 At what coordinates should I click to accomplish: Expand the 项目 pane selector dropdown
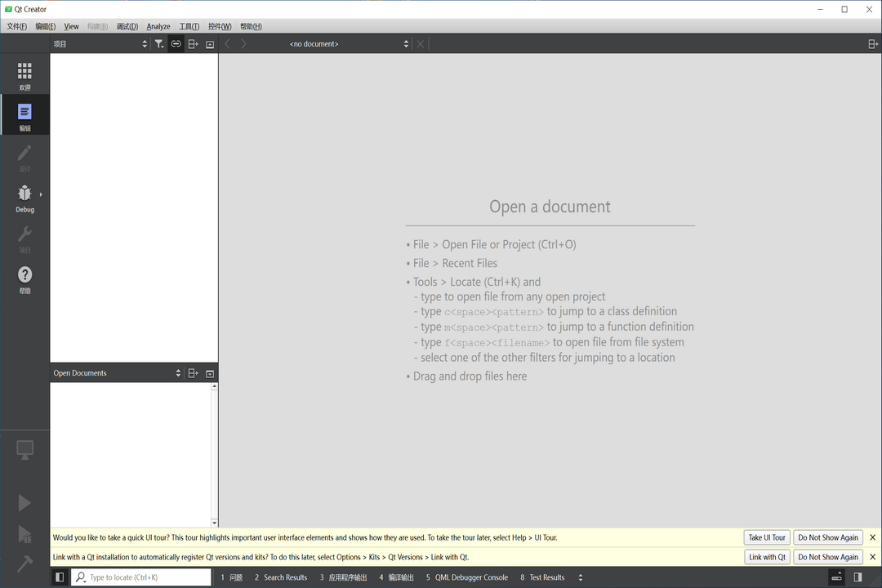click(x=144, y=43)
